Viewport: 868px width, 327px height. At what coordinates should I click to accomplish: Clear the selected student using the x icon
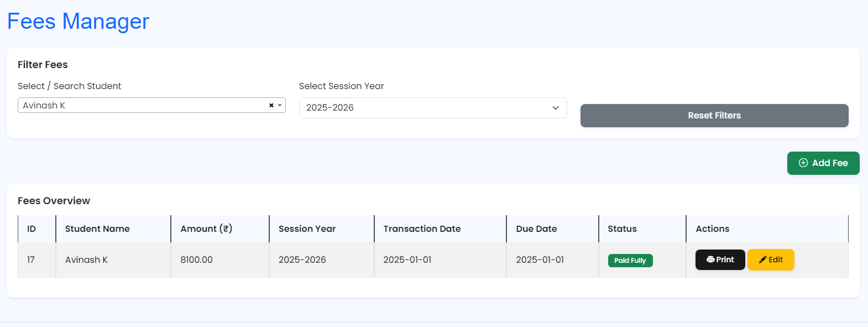(271, 105)
